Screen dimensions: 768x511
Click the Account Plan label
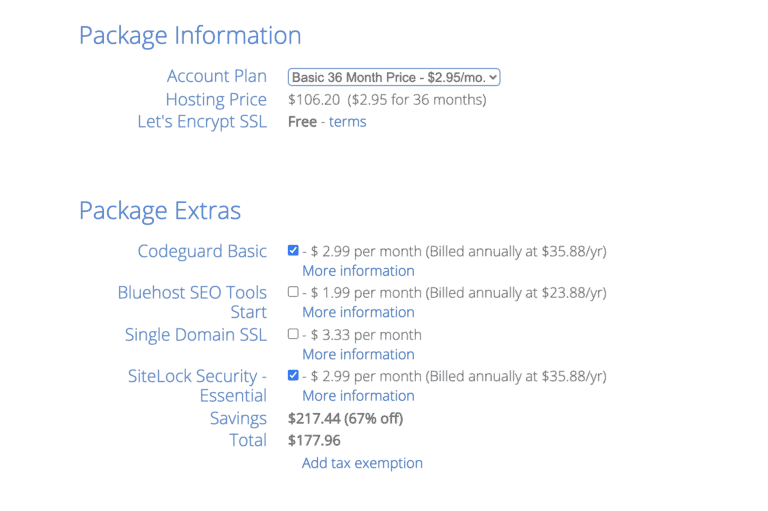click(216, 76)
